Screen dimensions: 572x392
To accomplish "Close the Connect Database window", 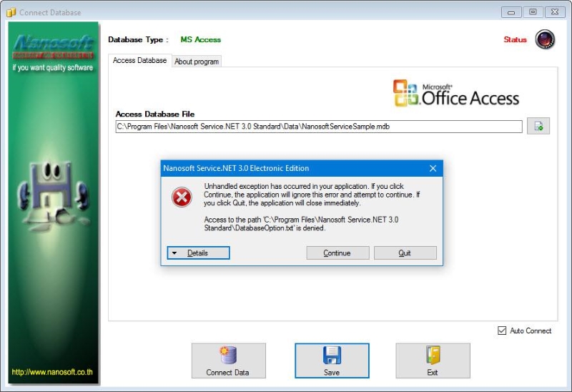I will click(555, 12).
